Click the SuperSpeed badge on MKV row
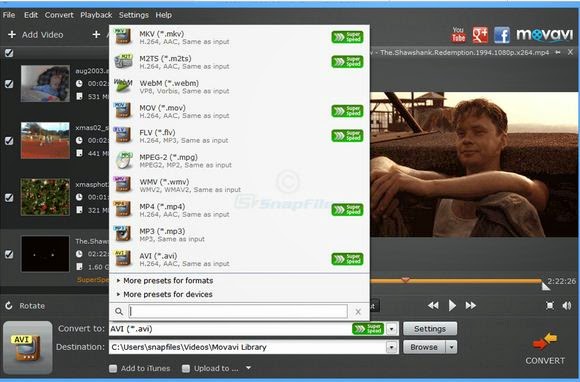The width and height of the screenshot is (580, 382). (x=347, y=37)
